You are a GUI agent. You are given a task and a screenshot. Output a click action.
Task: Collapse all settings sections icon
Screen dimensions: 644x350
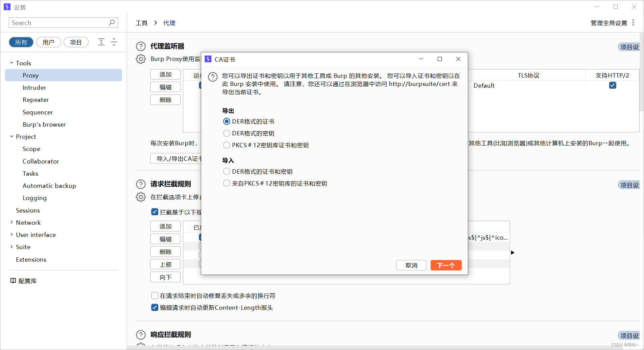click(114, 42)
